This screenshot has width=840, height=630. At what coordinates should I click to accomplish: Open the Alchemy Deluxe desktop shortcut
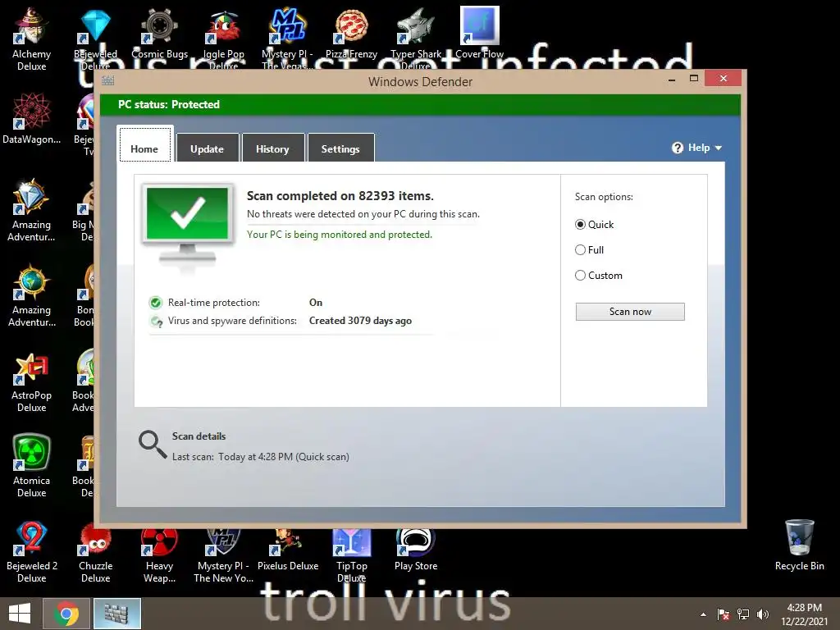pos(32,38)
